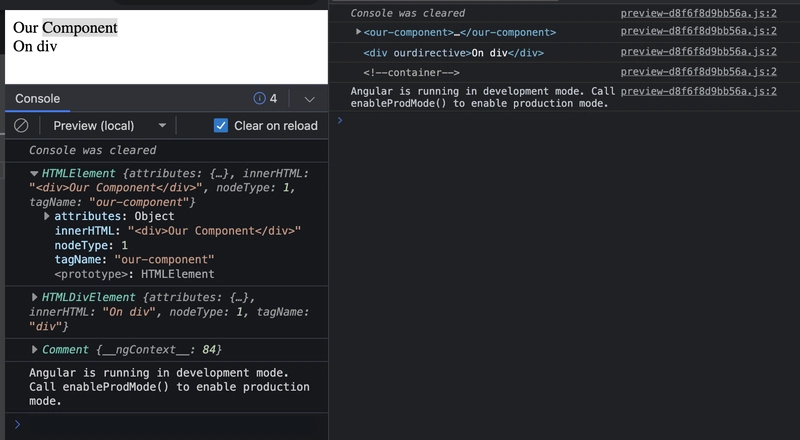Open source link beside Angular development message

[698, 91]
